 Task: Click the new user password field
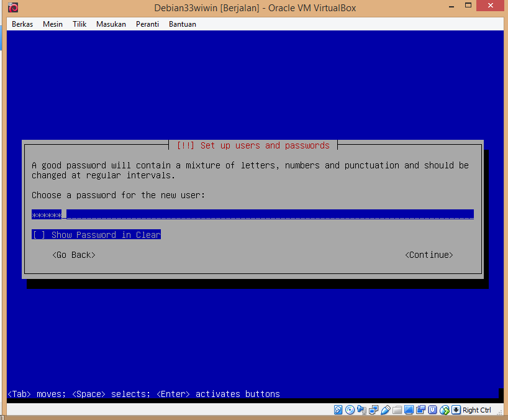(253, 214)
